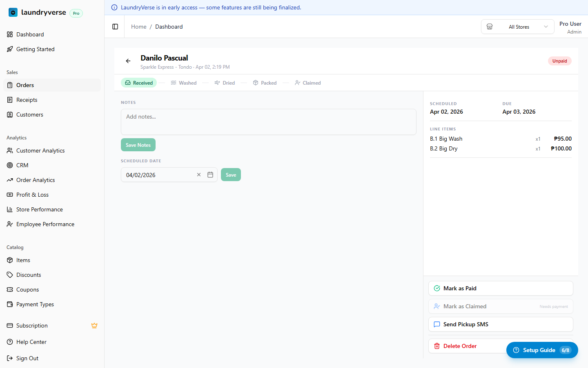Click the info icon in banner
Image resolution: width=588 pixels, height=368 pixels.
pos(114,7)
